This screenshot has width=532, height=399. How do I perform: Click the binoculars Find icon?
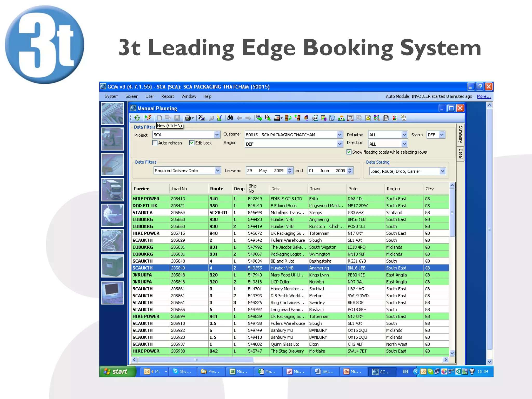click(x=230, y=118)
